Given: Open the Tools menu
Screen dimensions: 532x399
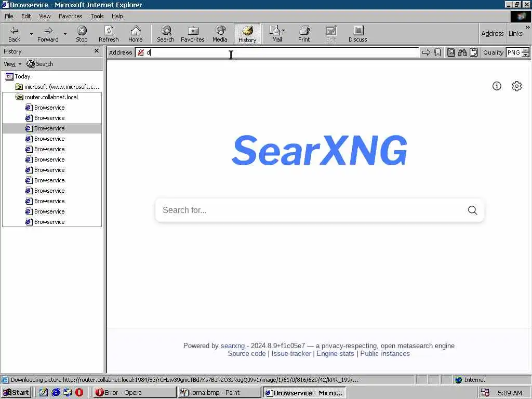Looking at the screenshot, I should (97, 16).
